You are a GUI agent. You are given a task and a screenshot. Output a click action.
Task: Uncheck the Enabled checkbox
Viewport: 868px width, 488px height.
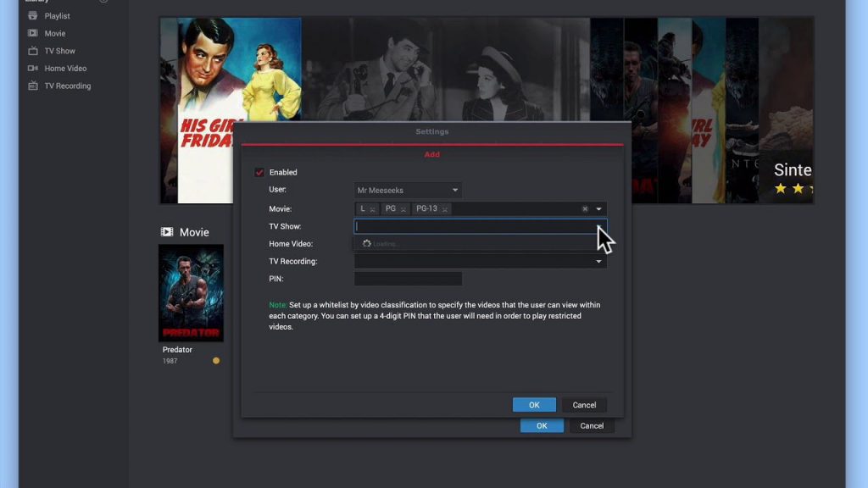(x=259, y=172)
